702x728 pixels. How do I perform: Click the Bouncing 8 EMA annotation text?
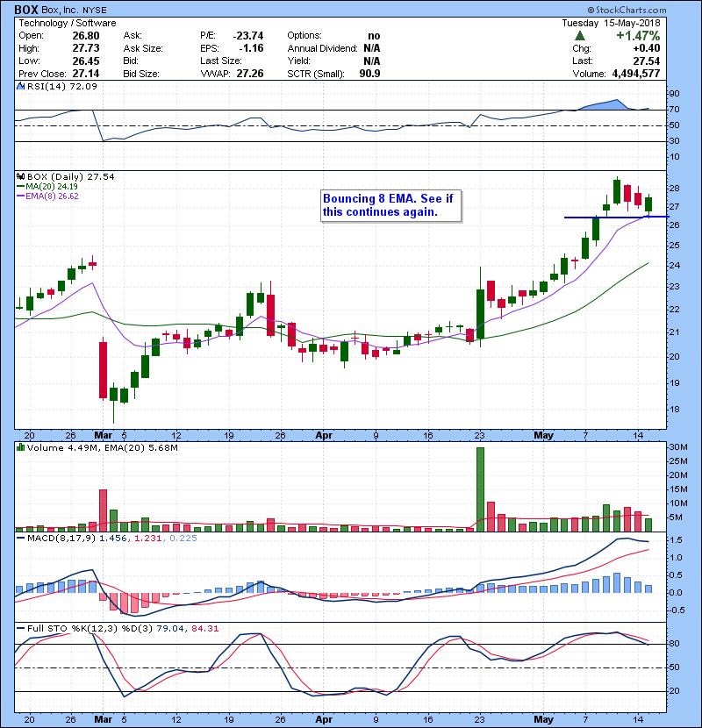388,205
